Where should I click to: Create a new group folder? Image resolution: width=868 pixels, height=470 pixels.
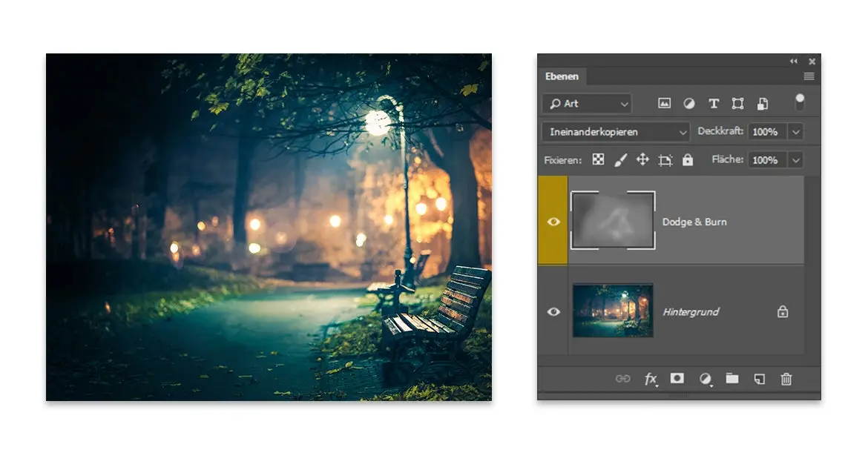tap(732, 379)
